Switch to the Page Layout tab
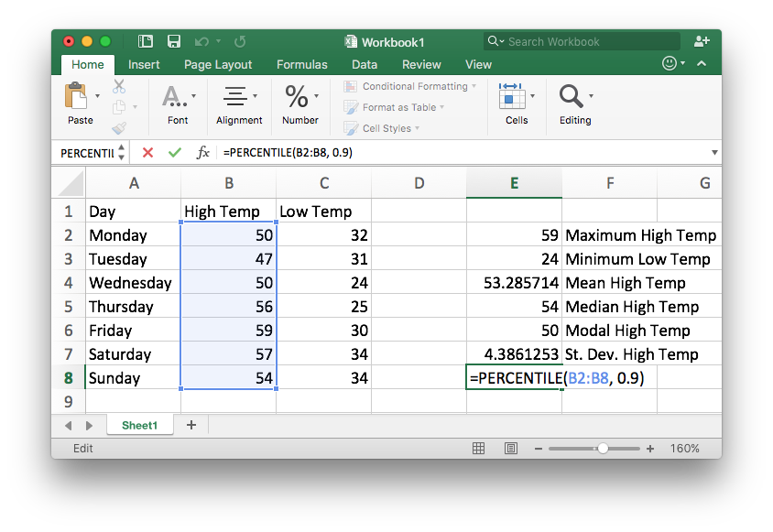 pos(218,65)
